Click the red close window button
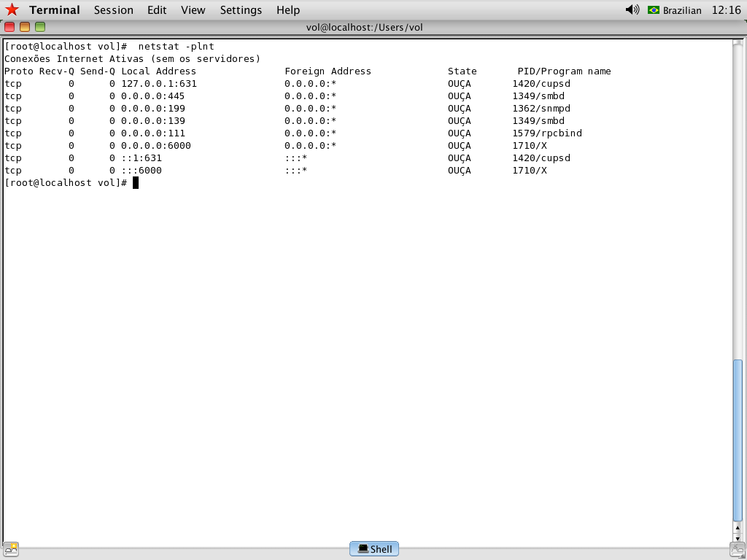The width and height of the screenshot is (747, 560). pos(9,27)
